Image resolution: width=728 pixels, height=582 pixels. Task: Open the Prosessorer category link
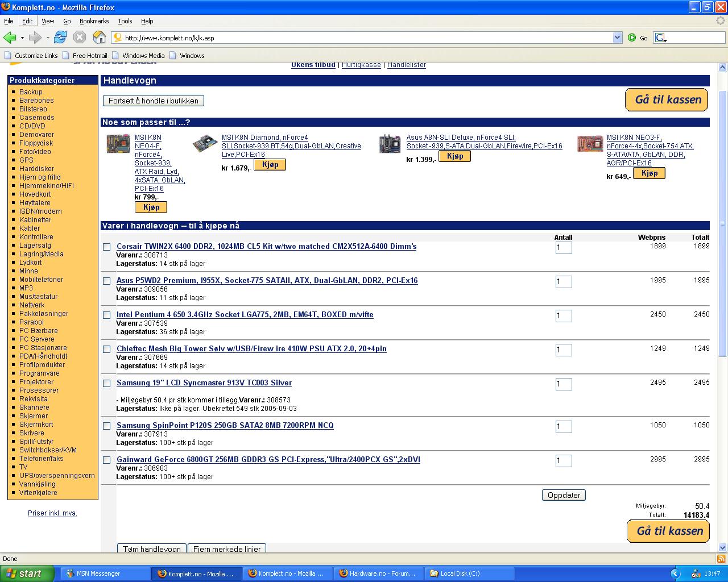39,390
